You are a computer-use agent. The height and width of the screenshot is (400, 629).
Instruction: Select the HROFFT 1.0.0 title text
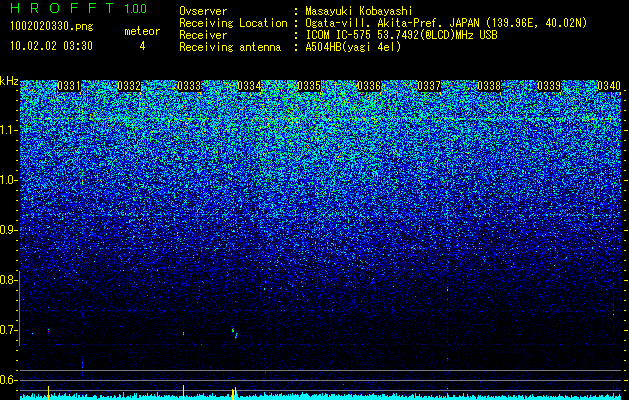79,8
